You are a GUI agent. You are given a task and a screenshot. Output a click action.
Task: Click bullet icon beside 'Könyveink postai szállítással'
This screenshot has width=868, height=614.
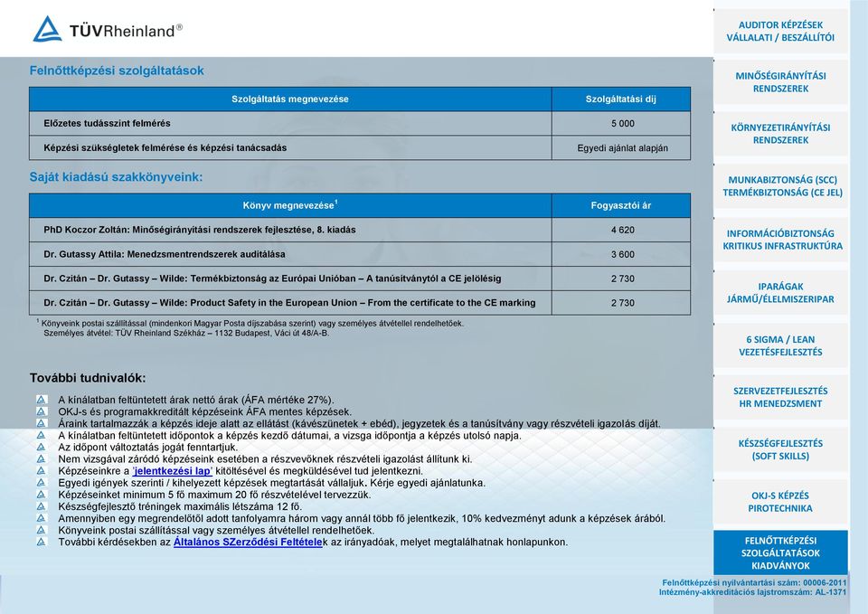coord(42,530)
